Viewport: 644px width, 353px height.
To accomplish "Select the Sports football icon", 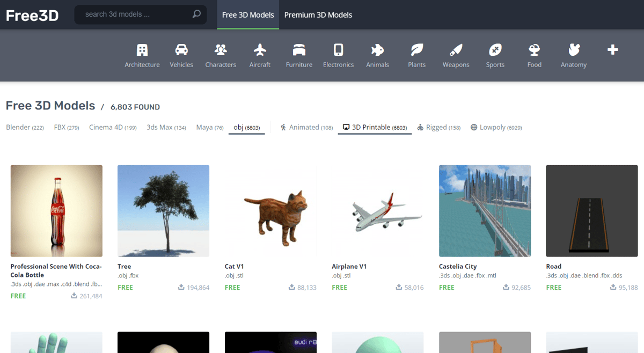I will (x=495, y=50).
